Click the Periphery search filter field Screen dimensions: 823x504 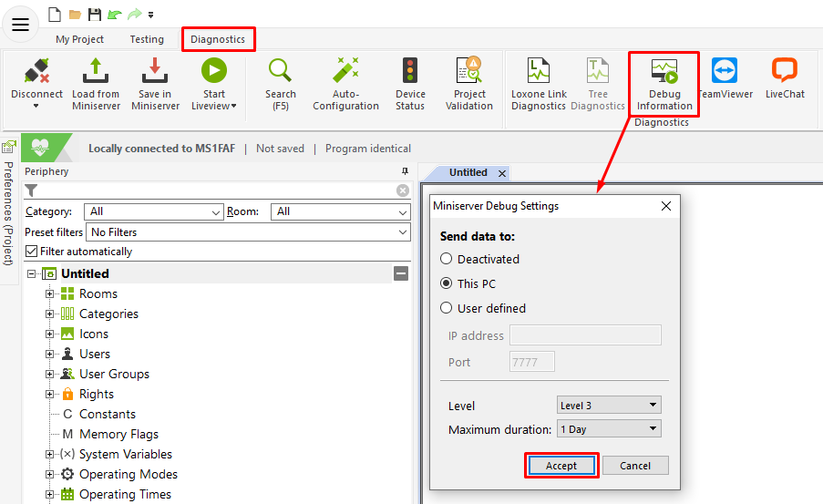[x=214, y=190]
